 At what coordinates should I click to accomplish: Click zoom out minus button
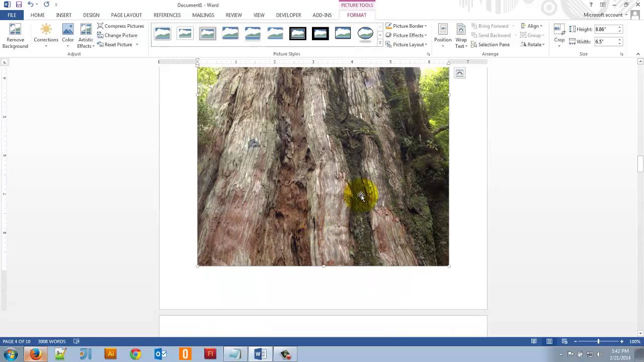[576, 341]
